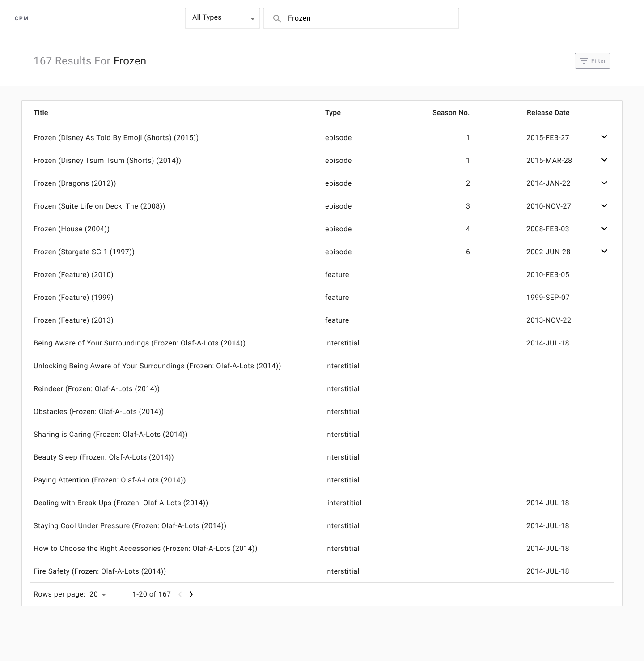Open 'Staying Cool Under Pressure' title

click(x=130, y=526)
